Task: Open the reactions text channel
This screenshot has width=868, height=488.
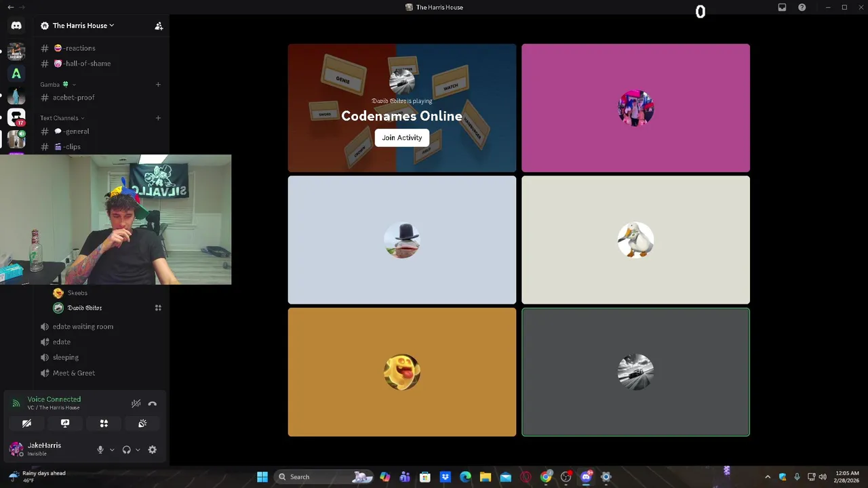Action: (x=101, y=48)
